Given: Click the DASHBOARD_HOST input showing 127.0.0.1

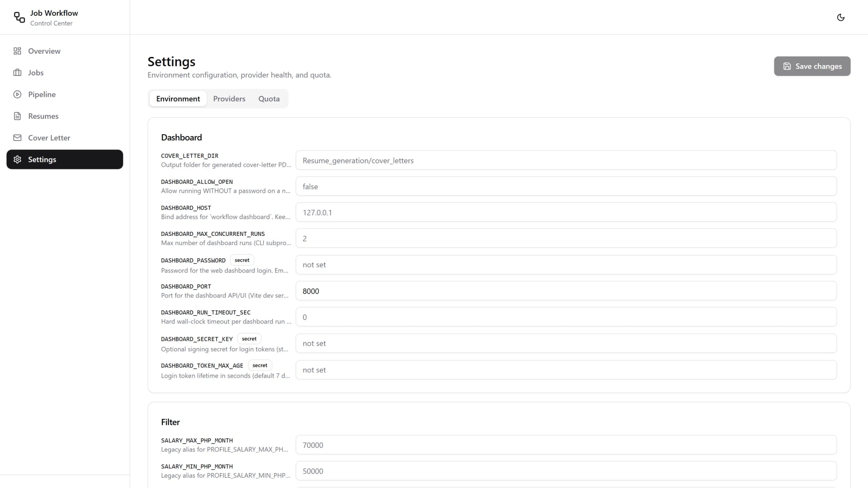Looking at the screenshot, I should (x=566, y=212).
